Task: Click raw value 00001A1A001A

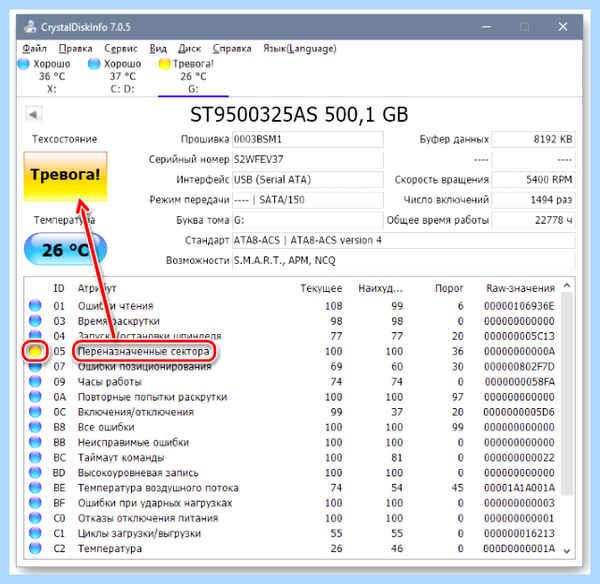Action: coord(519,488)
